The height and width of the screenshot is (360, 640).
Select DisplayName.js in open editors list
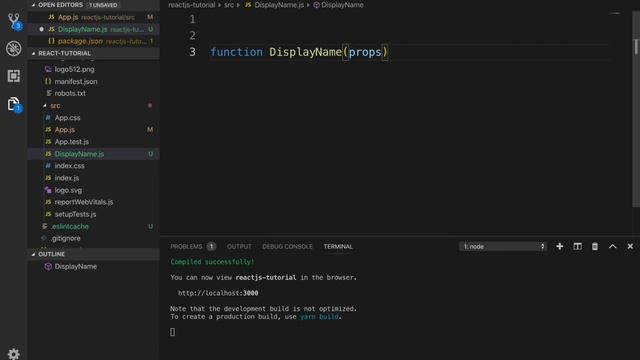pos(93,29)
